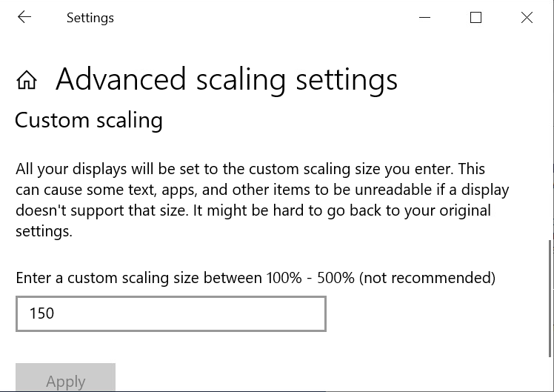Click empty title bar area beside Settings

coord(259,18)
